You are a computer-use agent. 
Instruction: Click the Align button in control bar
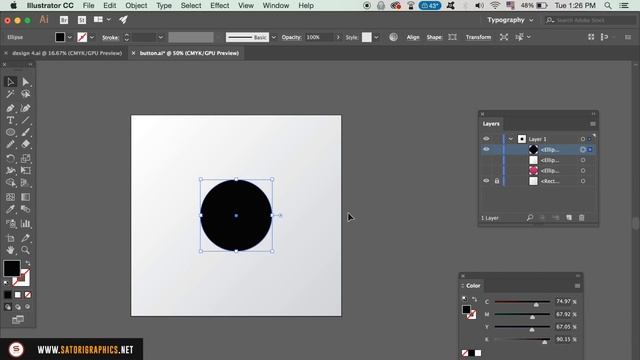413,37
